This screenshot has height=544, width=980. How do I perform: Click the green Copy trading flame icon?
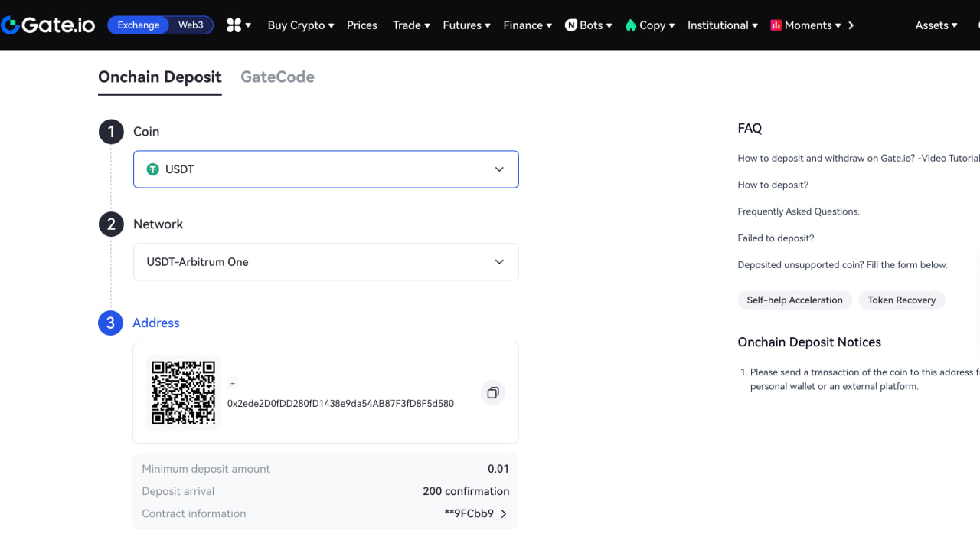pos(631,25)
